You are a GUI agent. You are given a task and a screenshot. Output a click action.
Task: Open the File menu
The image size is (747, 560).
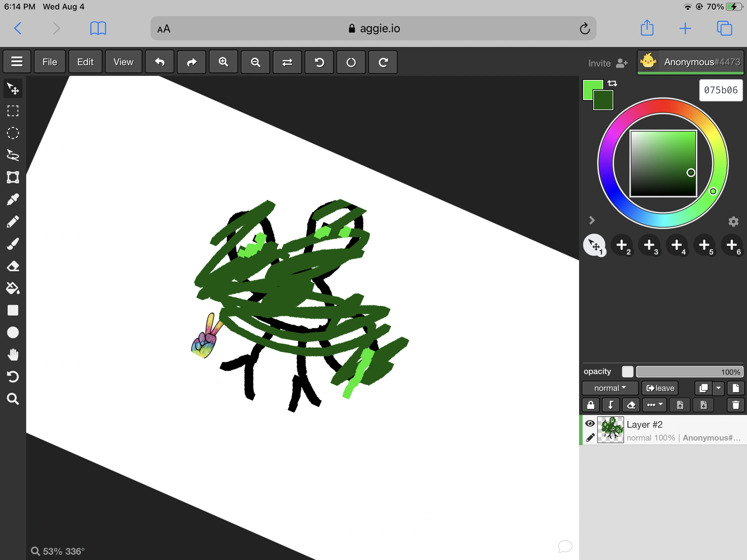(x=50, y=62)
